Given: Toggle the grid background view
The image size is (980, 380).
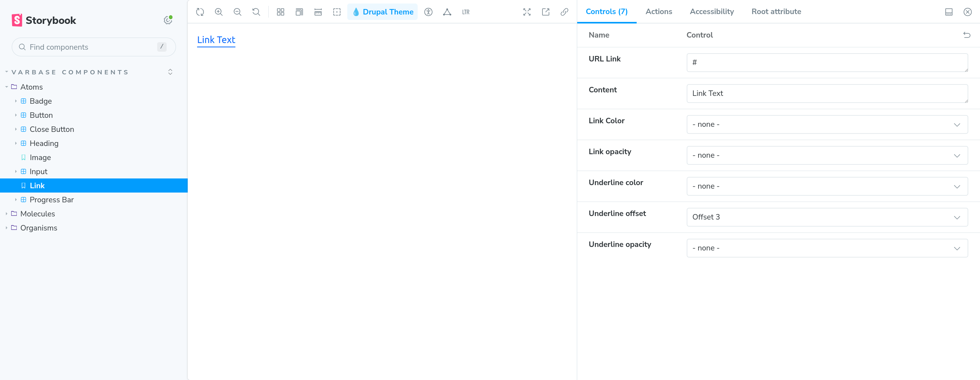Looking at the screenshot, I should pos(280,12).
